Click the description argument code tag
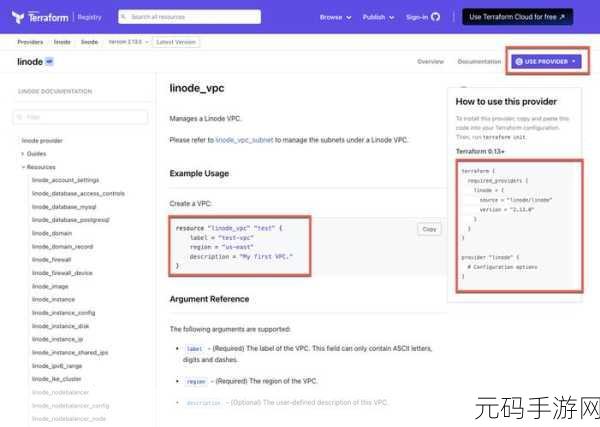Screen dimensions: 600x427 203,403
